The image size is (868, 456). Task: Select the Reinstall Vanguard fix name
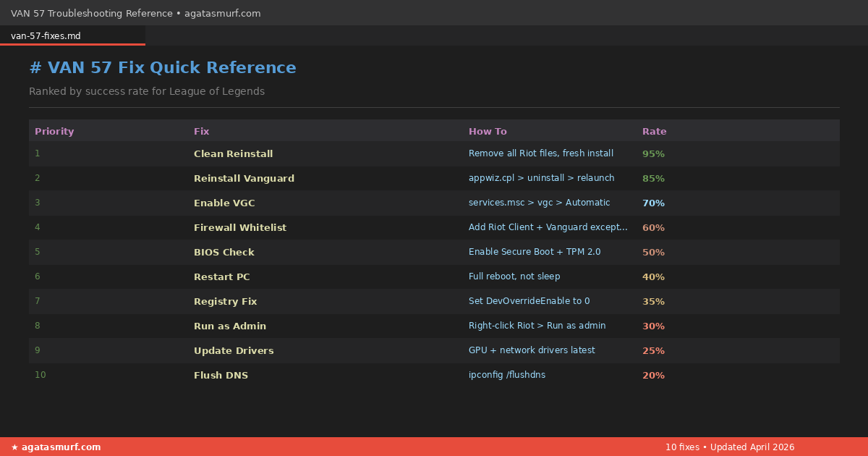244,179
